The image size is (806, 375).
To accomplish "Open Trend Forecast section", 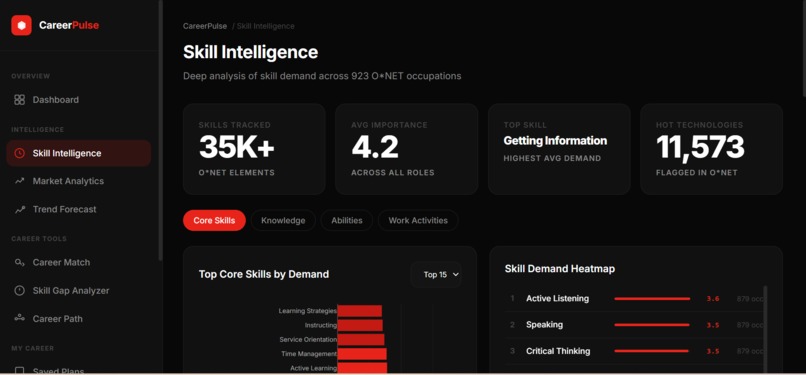I will coord(79,209).
